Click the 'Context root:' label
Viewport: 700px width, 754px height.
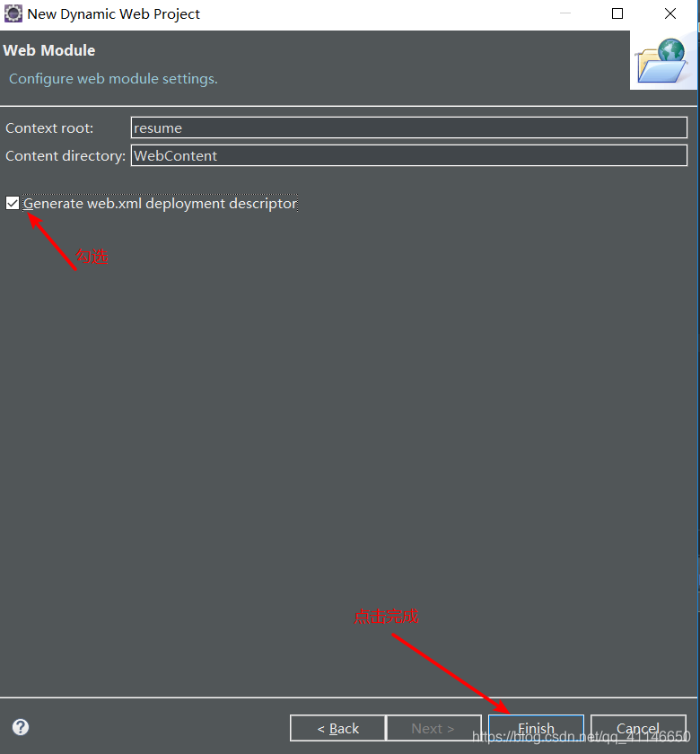point(49,127)
